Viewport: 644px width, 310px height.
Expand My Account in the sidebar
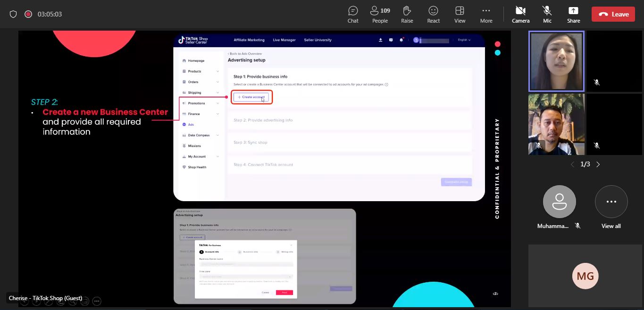click(x=201, y=156)
